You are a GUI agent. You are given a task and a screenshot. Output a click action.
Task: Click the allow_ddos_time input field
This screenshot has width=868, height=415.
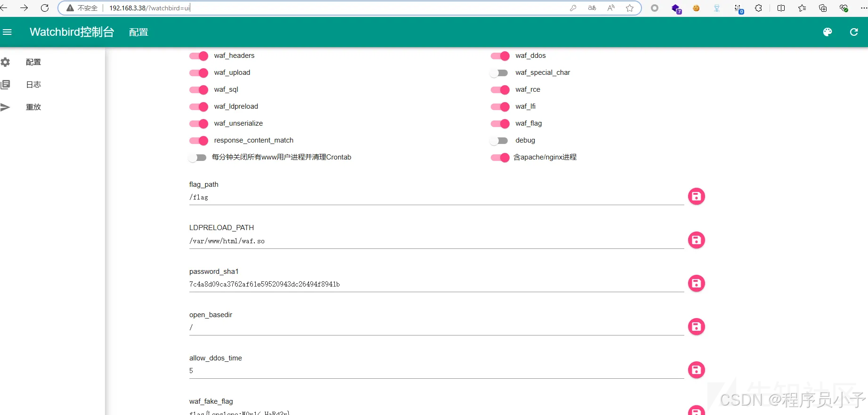pos(436,371)
